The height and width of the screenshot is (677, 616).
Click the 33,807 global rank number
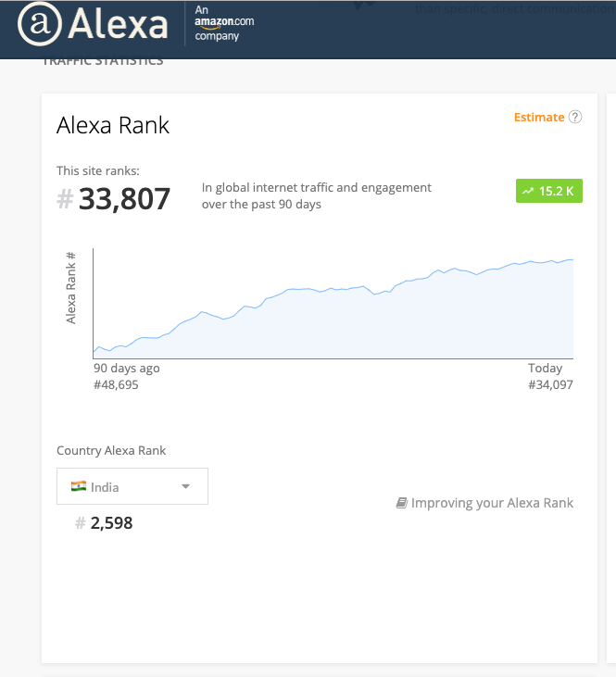[124, 198]
